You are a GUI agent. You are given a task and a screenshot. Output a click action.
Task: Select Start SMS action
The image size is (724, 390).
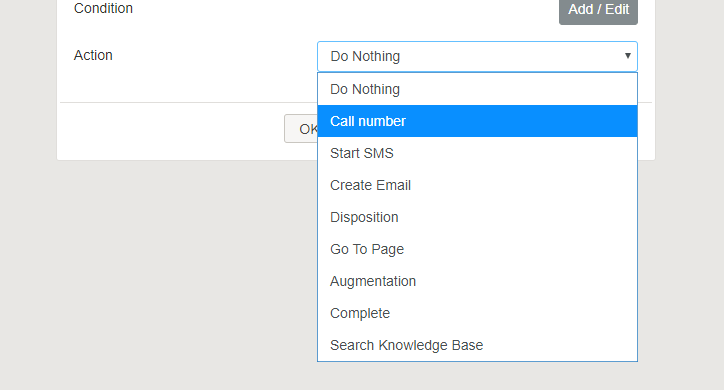[x=477, y=153]
